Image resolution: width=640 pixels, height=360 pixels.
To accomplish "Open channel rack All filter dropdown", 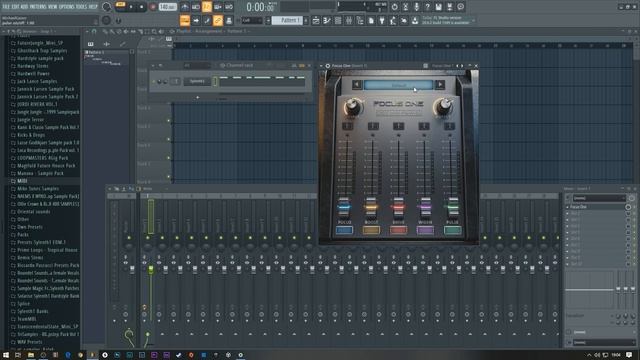I will pos(197,65).
